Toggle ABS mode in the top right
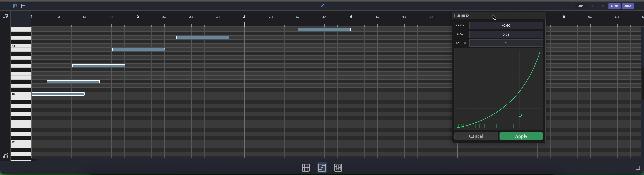The width and height of the screenshot is (644, 175). coord(581,6)
